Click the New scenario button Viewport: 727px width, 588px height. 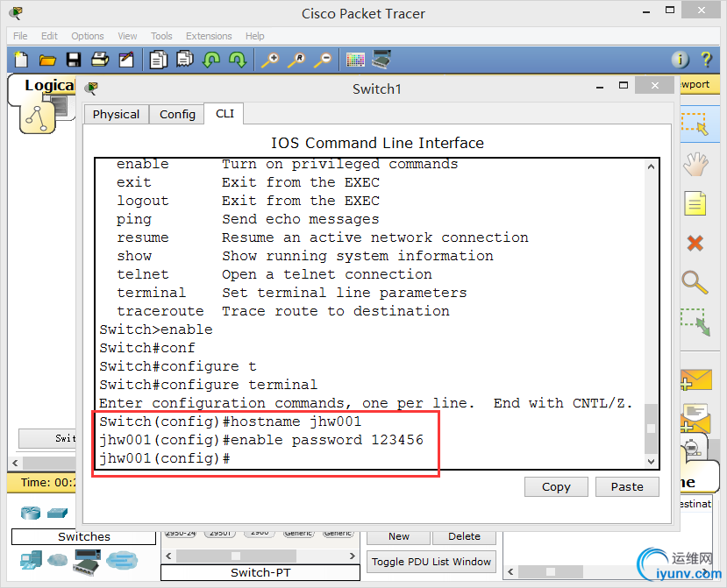tap(399, 536)
